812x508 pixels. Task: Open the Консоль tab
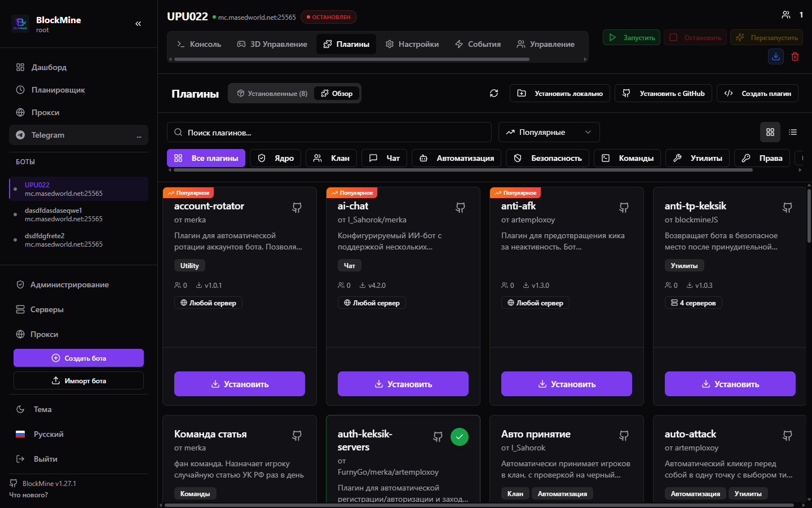point(198,44)
